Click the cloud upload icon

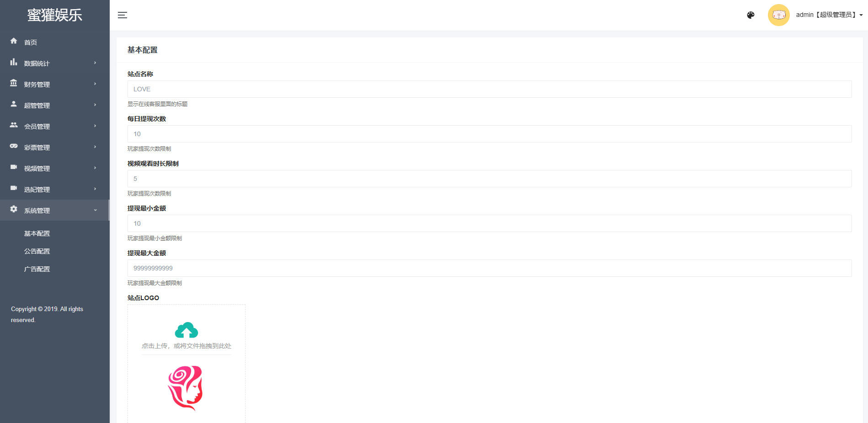click(186, 330)
